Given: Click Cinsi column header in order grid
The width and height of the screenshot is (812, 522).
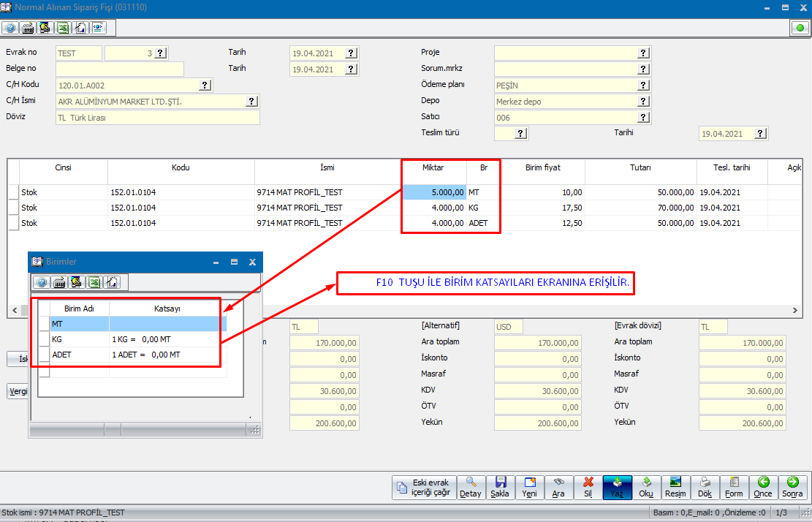Looking at the screenshot, I should click(x=63, y=168).
